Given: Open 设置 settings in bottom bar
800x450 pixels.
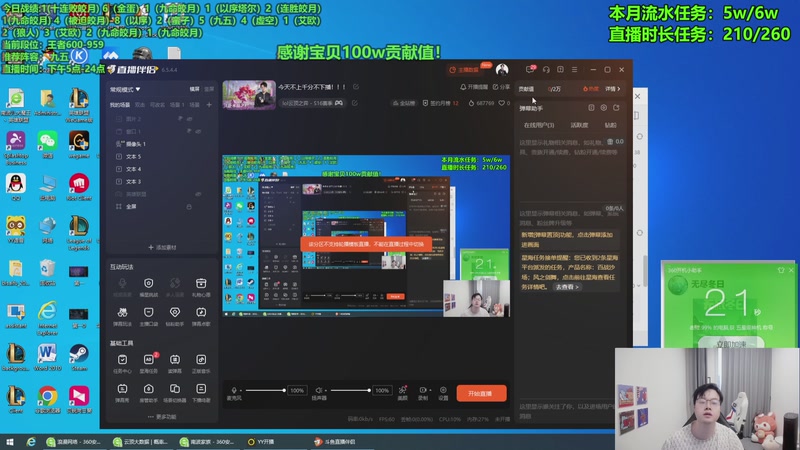Looking at the screenshot, I should coord(443,392).
